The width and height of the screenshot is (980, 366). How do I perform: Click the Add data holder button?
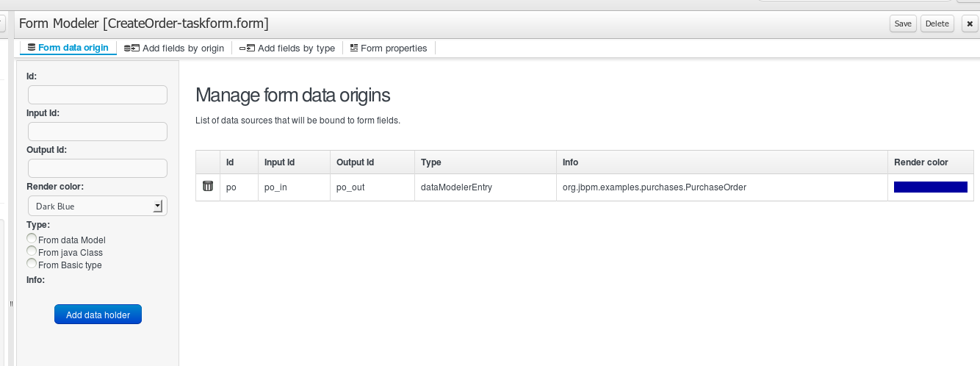[98, 315]
